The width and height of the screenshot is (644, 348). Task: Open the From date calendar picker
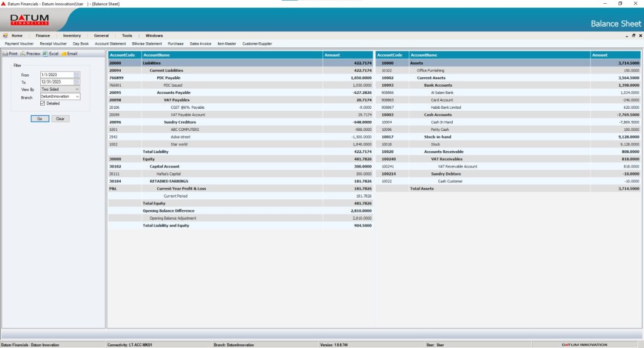(77, 75)
